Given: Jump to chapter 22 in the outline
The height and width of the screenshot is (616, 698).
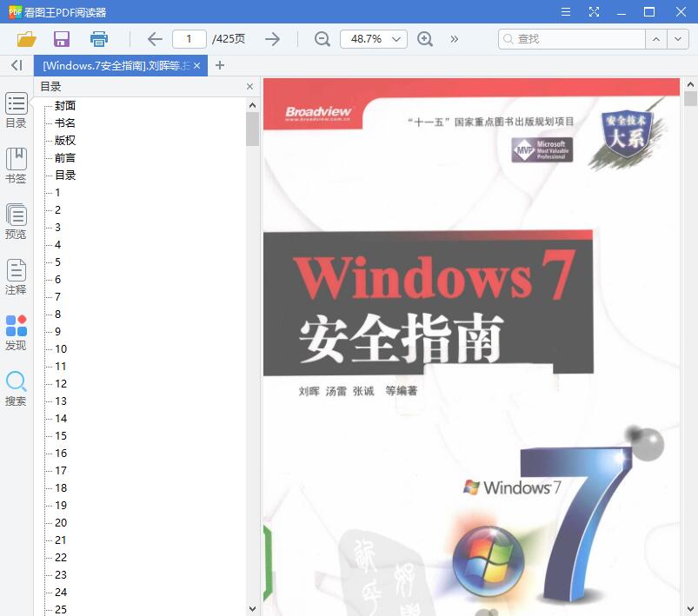Looking at the screenshot, I should tap(61, 557).
